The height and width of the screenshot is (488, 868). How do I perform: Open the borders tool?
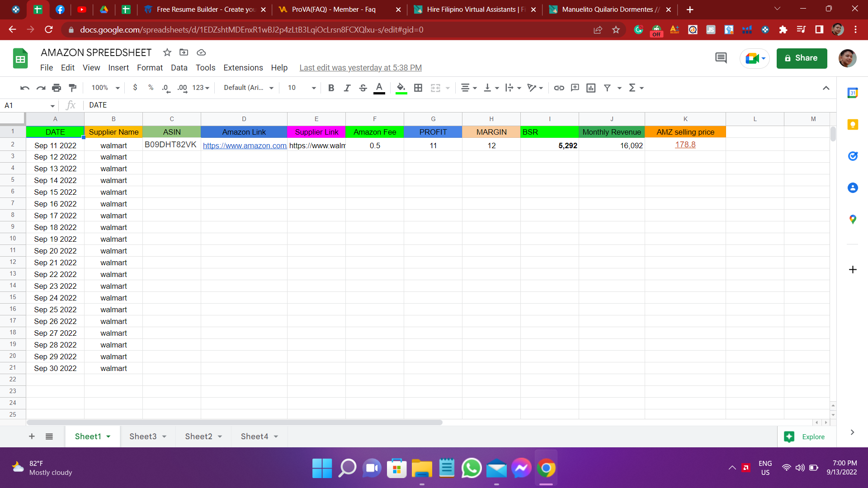[x=418, y=88]
